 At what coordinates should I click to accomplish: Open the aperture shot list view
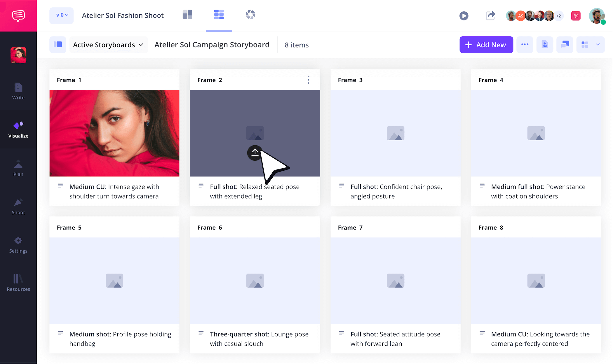(250, 14)
